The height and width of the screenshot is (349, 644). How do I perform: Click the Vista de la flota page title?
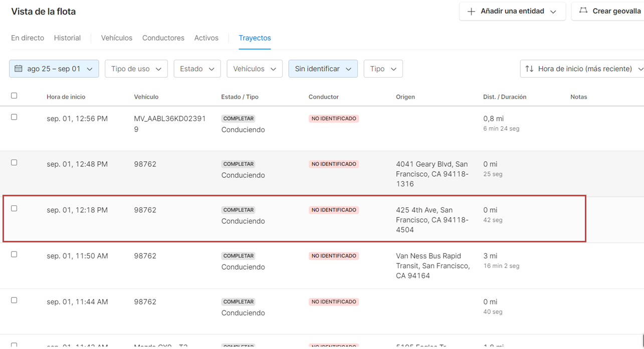point(44,12)
